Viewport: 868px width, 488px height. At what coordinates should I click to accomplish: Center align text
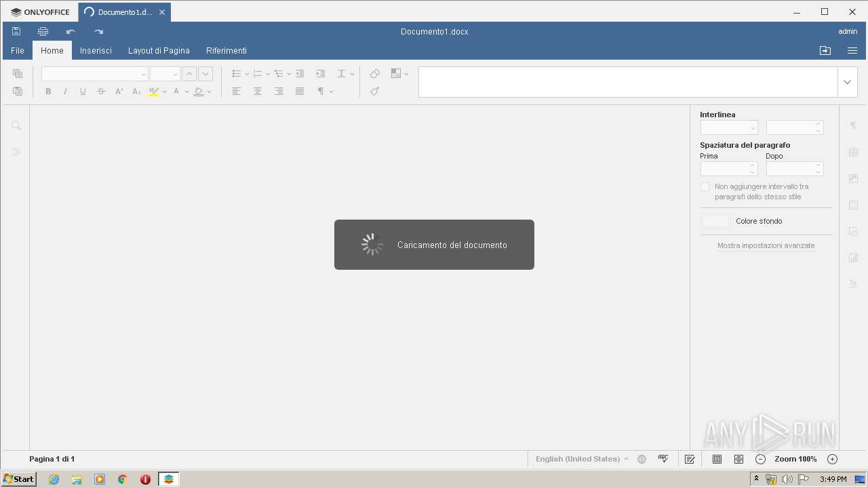point(258,91)
